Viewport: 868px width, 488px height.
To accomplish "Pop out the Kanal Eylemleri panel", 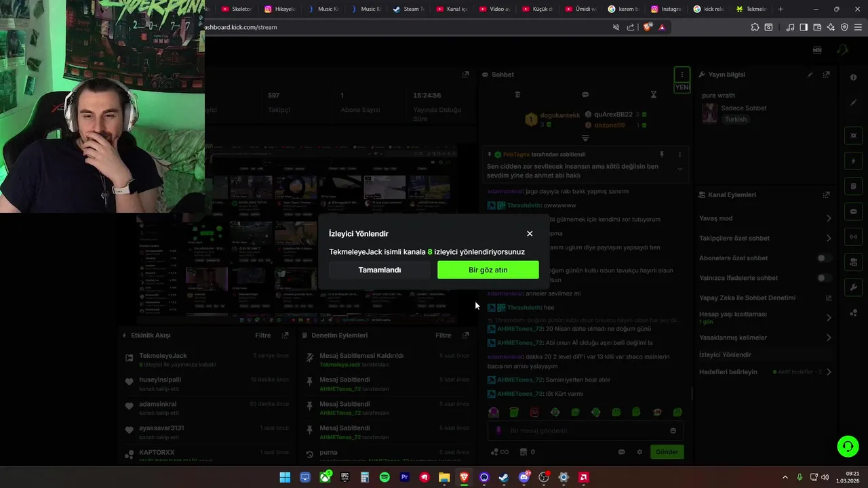I will tap(826, 195).
